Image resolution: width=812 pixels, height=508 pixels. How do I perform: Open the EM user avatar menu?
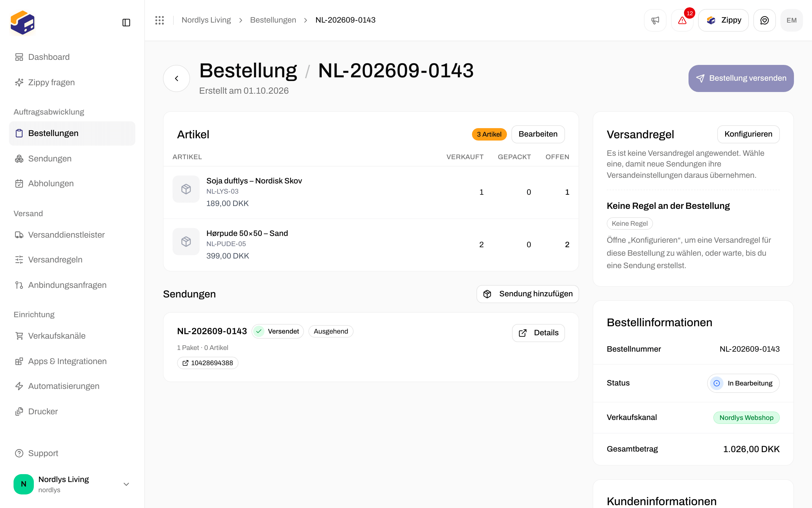(x=791, y=20)
